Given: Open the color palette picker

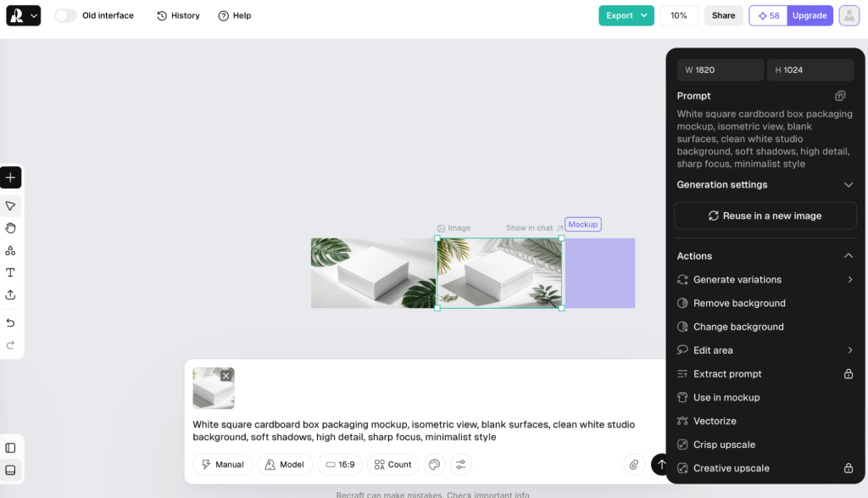Looking at the screenshot, I should click(434, 464).
